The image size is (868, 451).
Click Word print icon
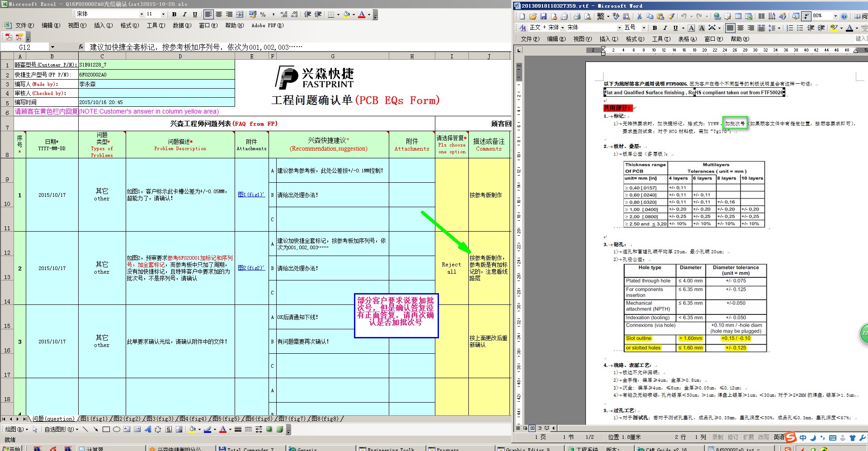click(577, 16)
